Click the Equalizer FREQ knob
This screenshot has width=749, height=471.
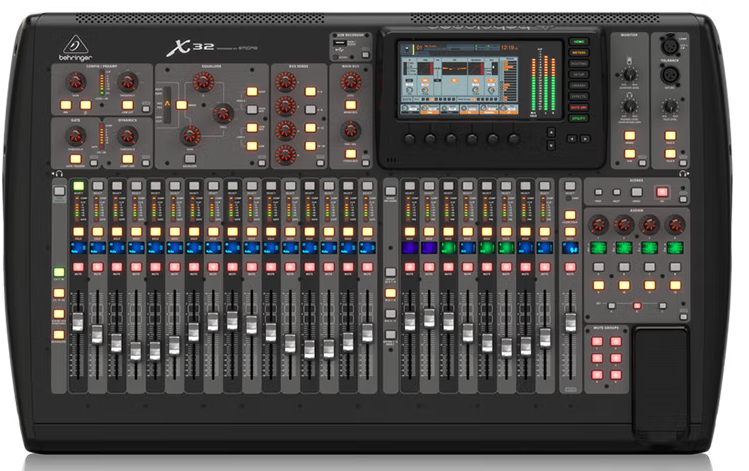pyautogui.click(x=223, y=113)
